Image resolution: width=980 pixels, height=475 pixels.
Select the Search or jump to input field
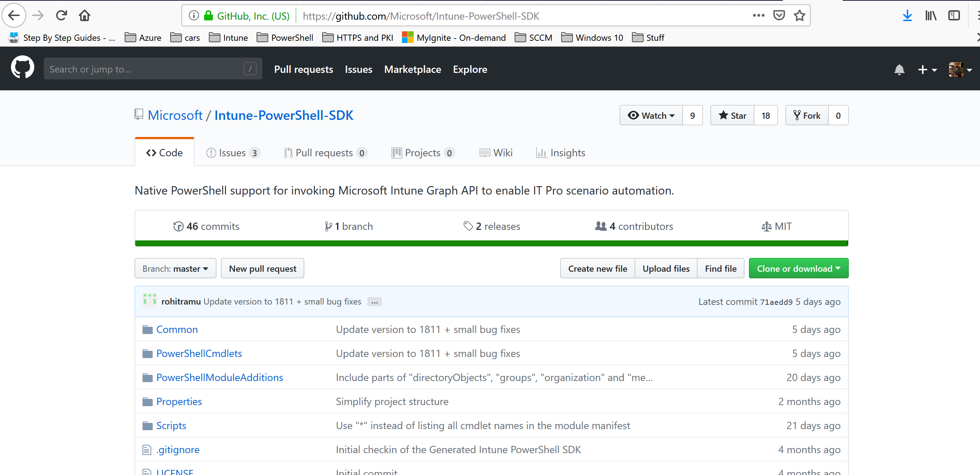(152, 69)
